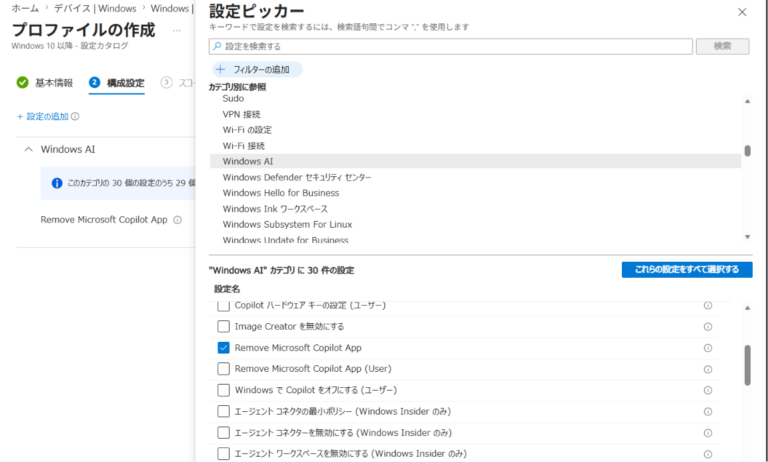Click the 設定を検索する search field
The height and width of the screenshot is (462, 768).
[x=452, y=46]
